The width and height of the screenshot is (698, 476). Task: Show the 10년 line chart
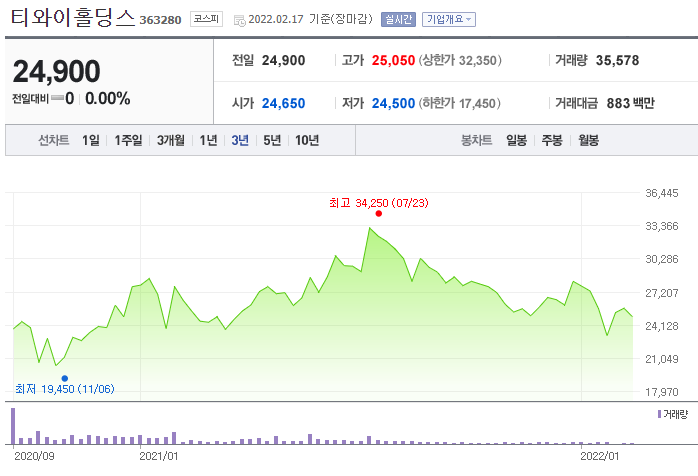pyautogui.click(x=307, y=141)
